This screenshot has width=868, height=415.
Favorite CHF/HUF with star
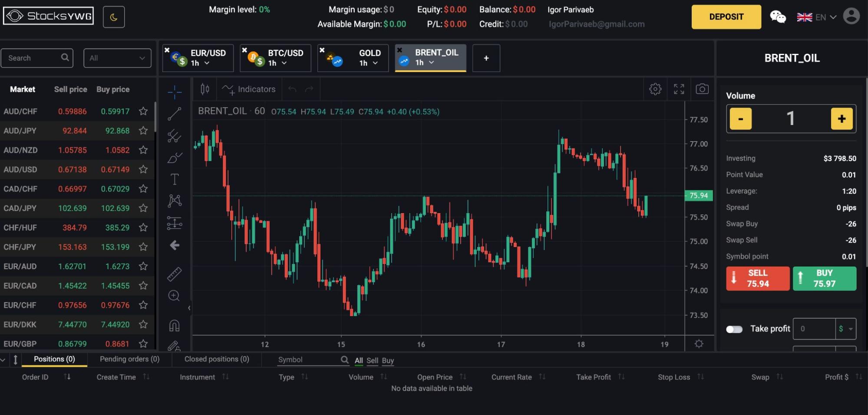coord(143,227)
